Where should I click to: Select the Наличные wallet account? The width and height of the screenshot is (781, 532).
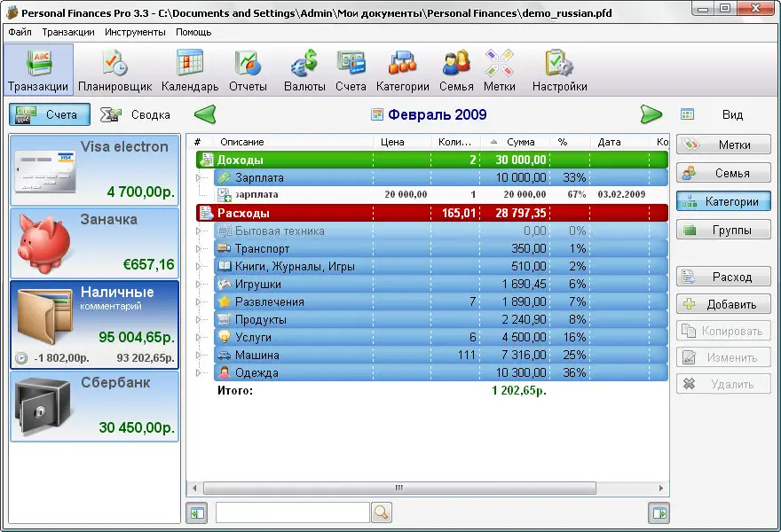[x=95, y=325]
